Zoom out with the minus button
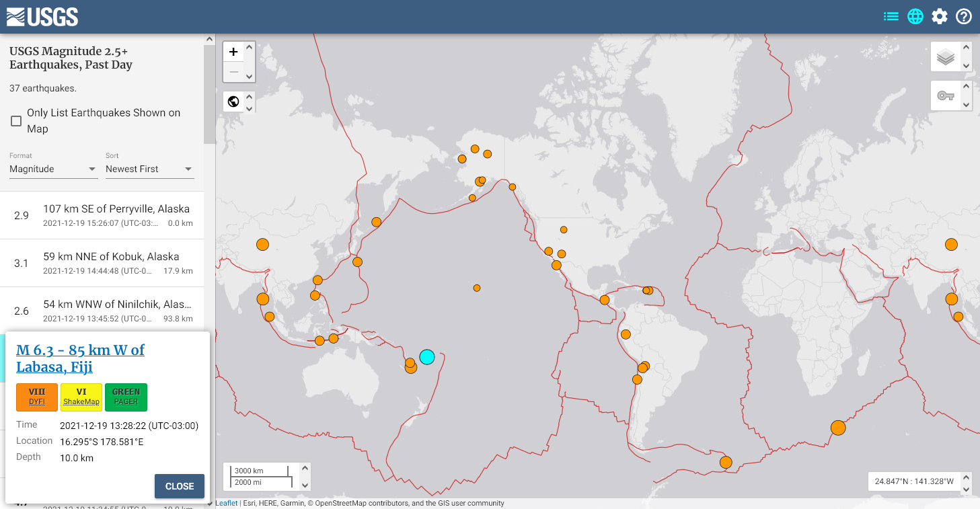Viewport: 980px width, 509px height. coord(233,72)
